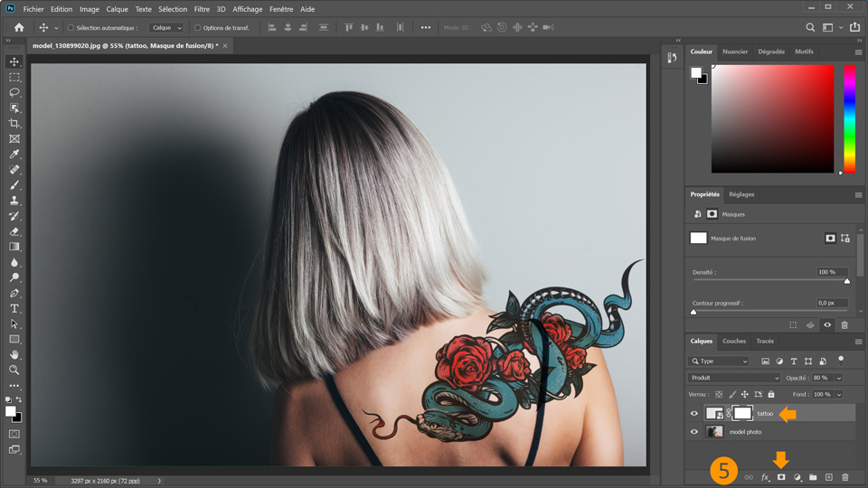Select the Blur tool
The width and height of the screenshot is (868, 488).
tap(14, 262)
